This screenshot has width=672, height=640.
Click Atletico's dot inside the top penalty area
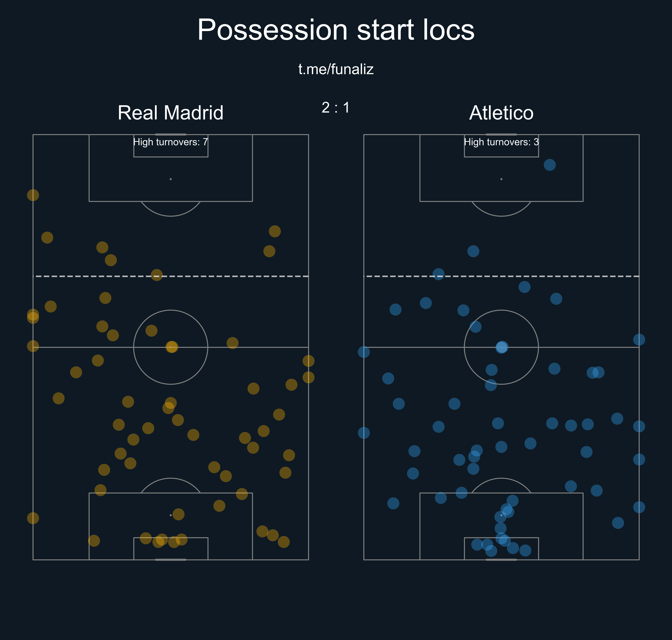click(x=549, y=165)
